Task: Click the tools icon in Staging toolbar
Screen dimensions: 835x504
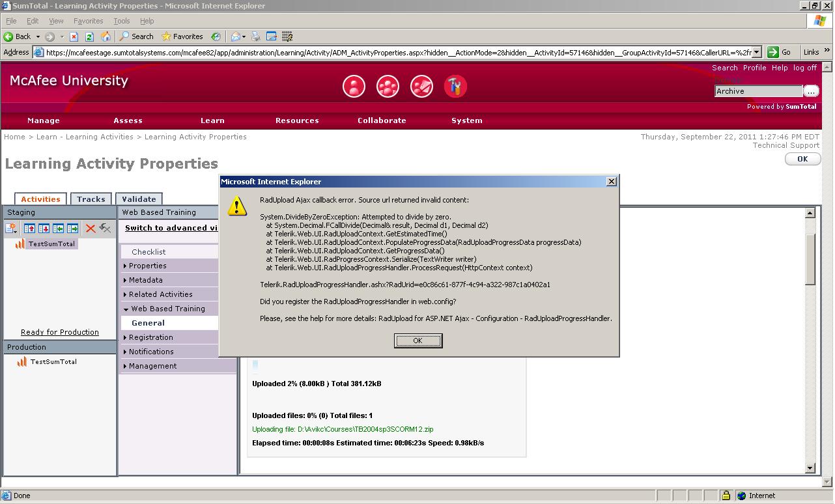Action: [105, 228]
